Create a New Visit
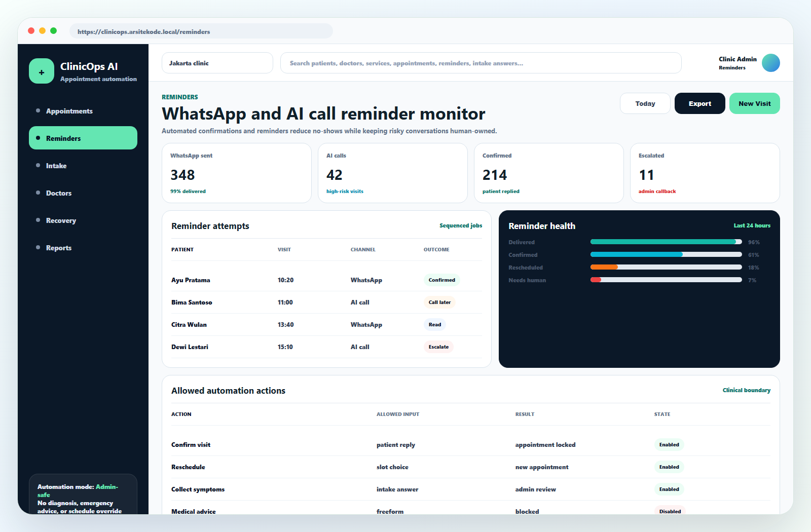 [755, 103]
